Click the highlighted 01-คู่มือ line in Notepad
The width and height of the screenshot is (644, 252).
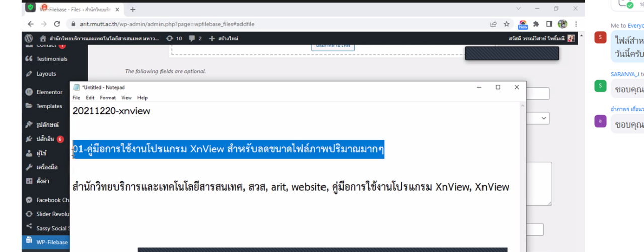(x=228, y=149)
